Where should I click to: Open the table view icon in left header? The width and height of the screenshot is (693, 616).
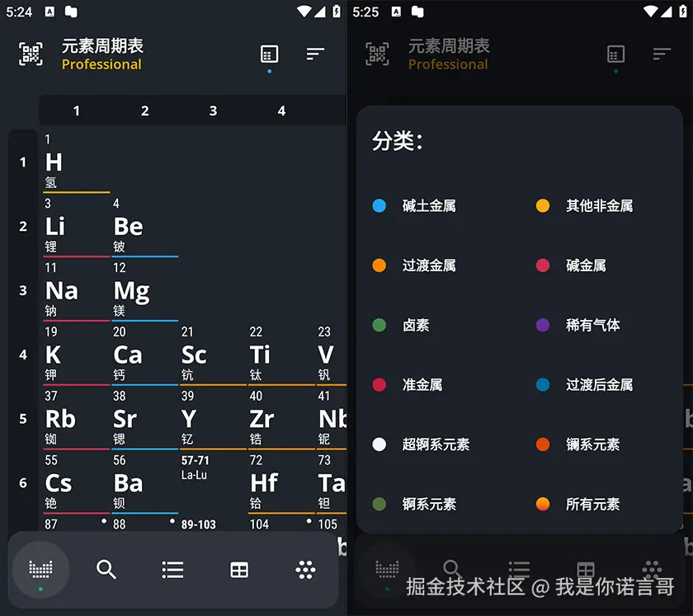[269, 54]
